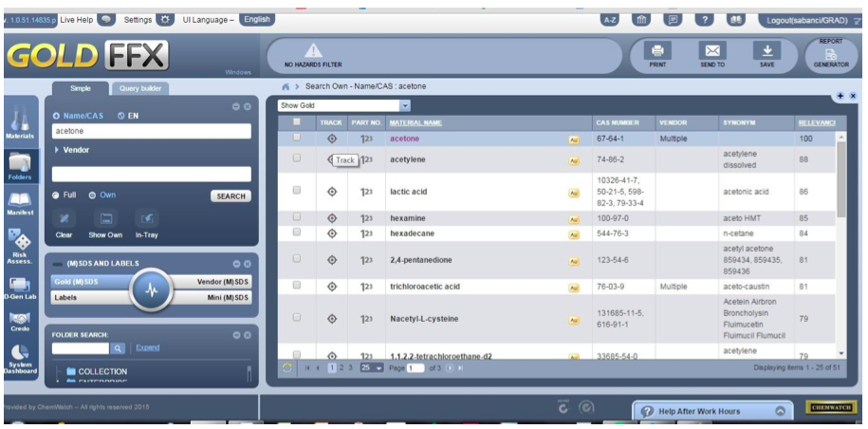The height and width of the screenshot is (429, 868).
Task: Select Gold (M)SDS option
Action: pos(91,282)
